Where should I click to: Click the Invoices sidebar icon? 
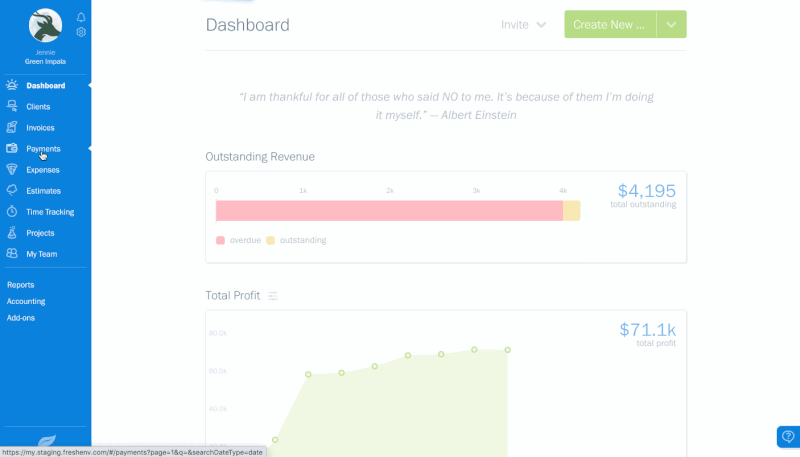[x=12, y=127]
